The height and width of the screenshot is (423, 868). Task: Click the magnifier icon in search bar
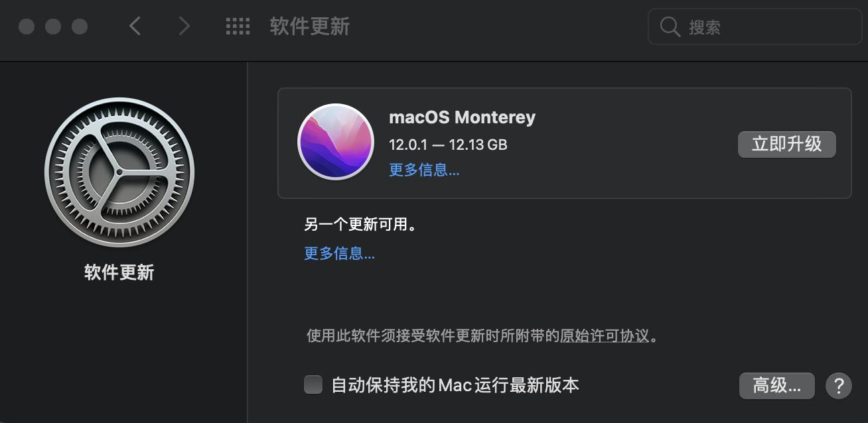click(670, 27)
